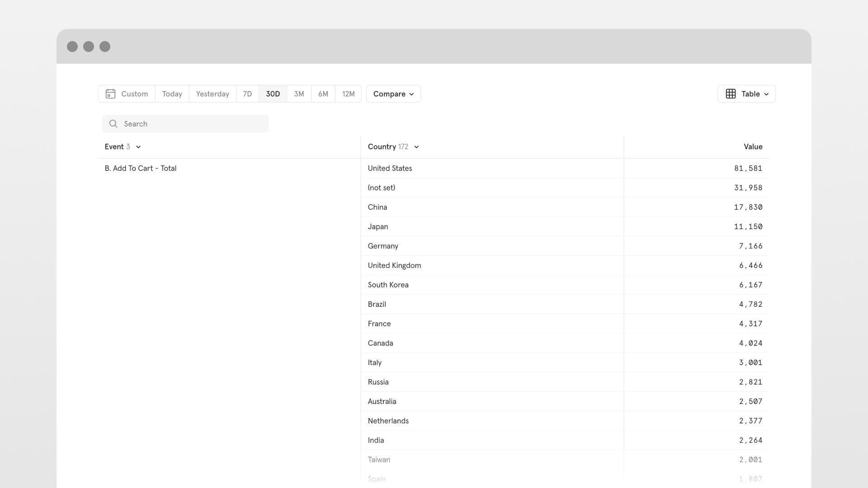Switch to the Today time range
Viewport: 868px width, 488px height.
click(172, 94)
